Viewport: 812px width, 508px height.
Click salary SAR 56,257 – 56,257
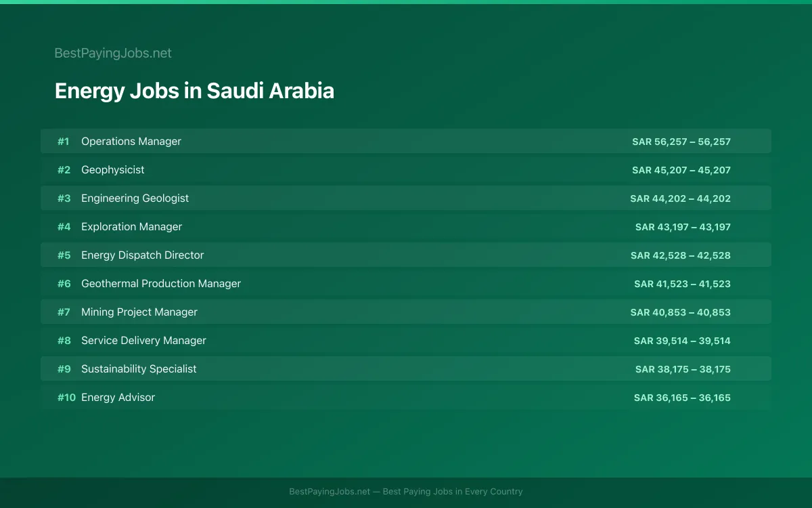[x=681, y=142]
